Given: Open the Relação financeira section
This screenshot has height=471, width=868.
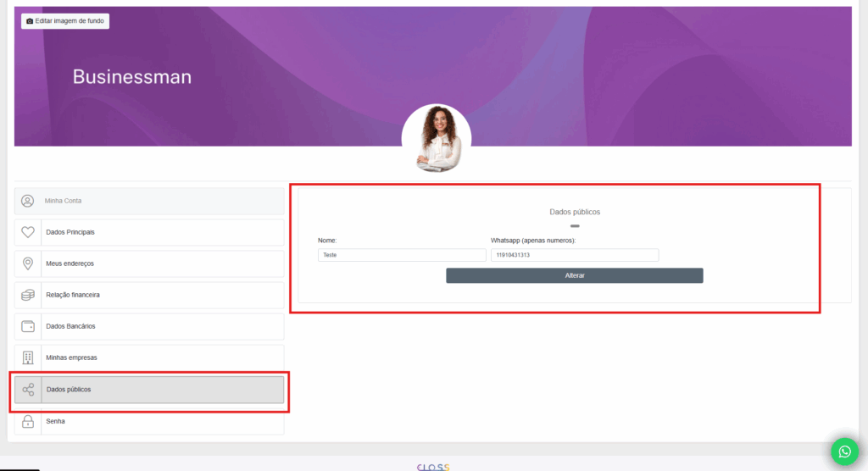Looking at the screenshot, I should [x=149, y=295].
